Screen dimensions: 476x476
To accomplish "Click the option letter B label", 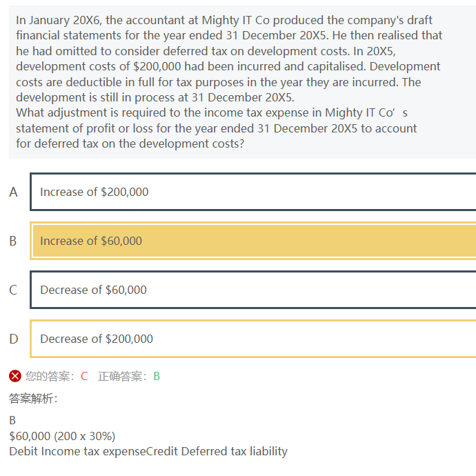I will point(12,241).
